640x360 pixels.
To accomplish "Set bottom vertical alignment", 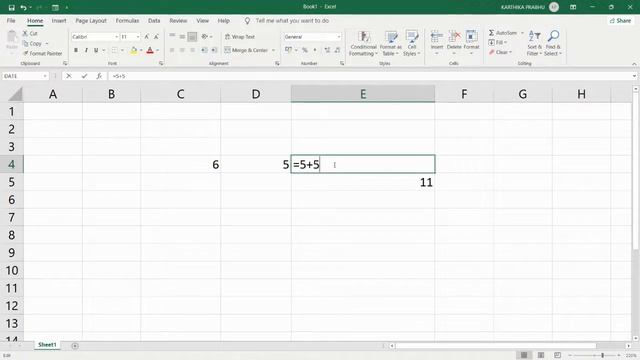I will [x=192, y=37].
